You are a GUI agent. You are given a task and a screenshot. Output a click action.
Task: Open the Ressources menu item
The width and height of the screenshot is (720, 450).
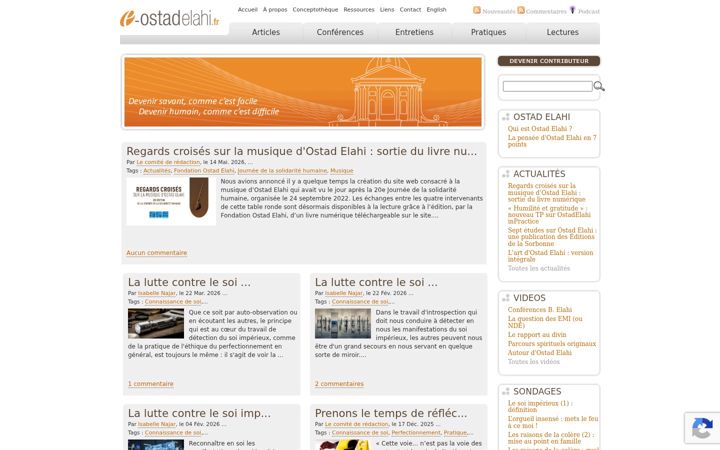tap(359, 10)
